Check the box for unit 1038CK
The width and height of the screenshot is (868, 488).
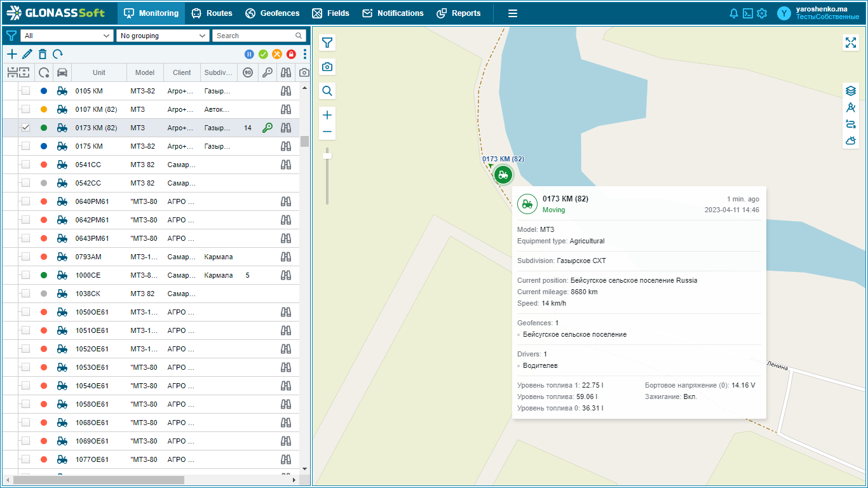25,294
